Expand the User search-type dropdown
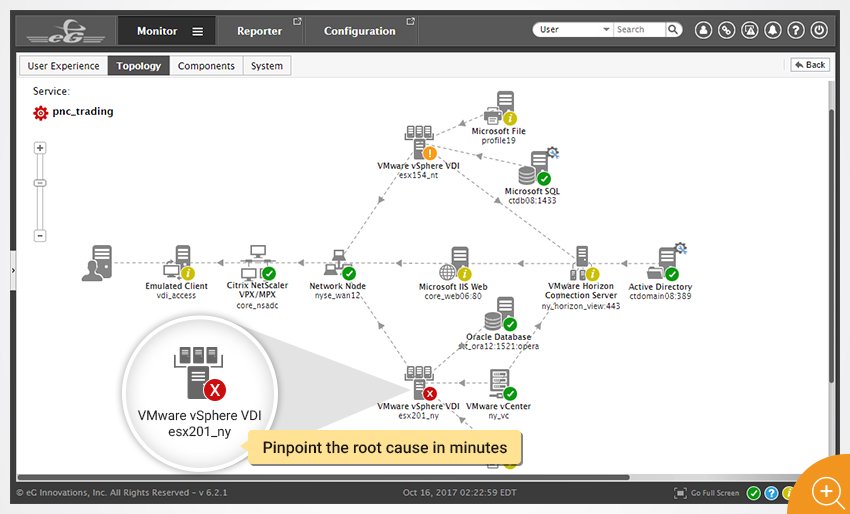This screenshot has height=514, width=850. [x=574, y=30]
